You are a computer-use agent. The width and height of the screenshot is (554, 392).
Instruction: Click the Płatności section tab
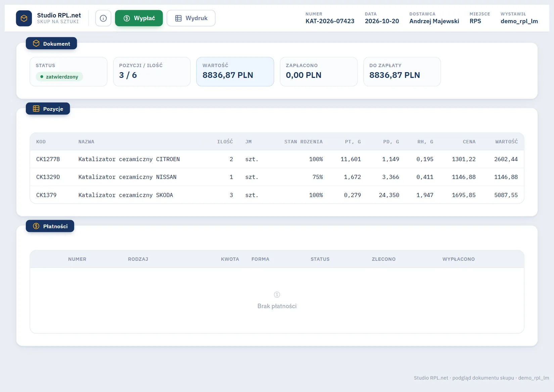coord(50,226)
